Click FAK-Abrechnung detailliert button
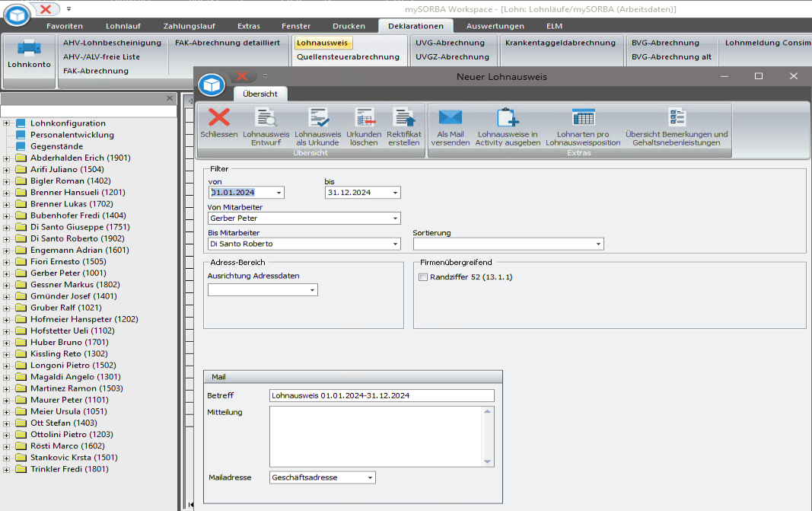Image resolution: width=812 pixels, height=511 pixels. pos(228,43)
